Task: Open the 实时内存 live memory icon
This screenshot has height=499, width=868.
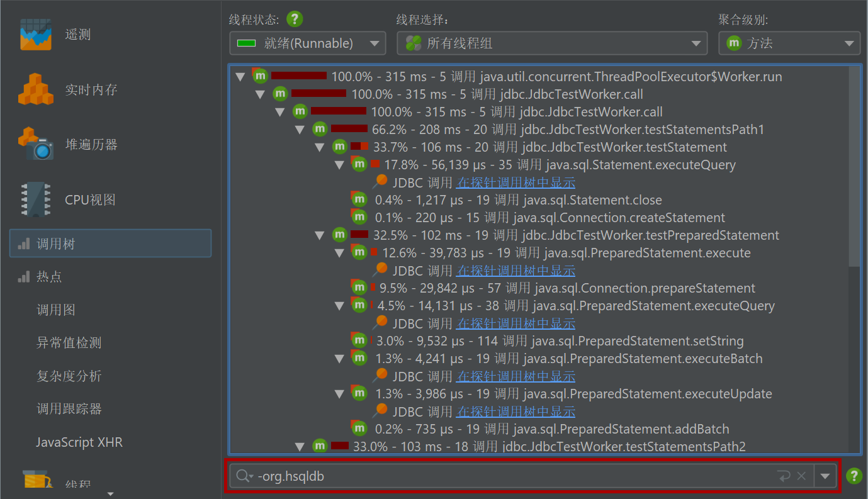Action: click(36, 89)
